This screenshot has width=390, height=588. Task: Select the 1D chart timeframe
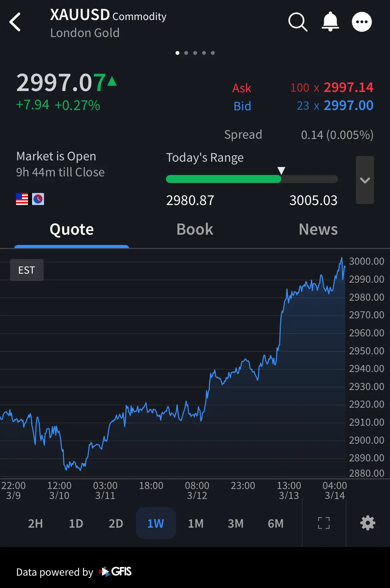[x=76, y=523]
